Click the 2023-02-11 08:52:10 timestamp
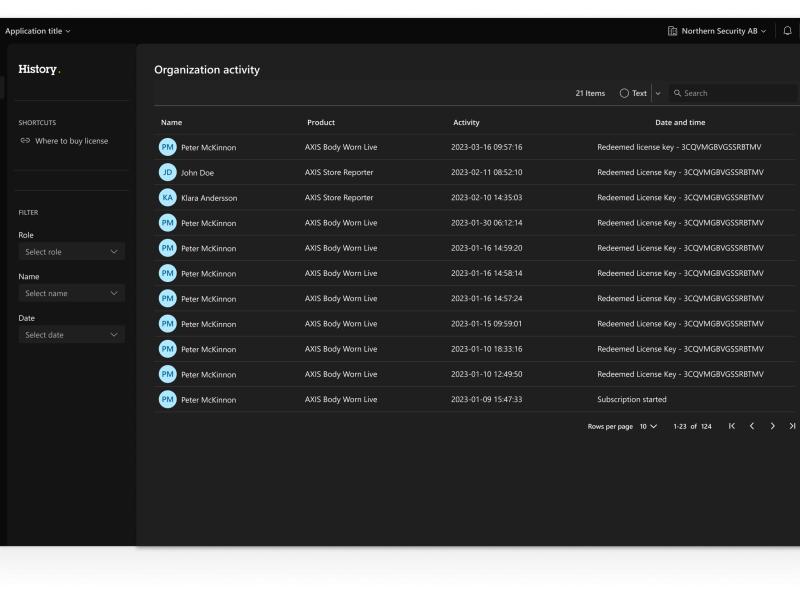The width and height of the screenshot is (800, 600). [487, 172]
